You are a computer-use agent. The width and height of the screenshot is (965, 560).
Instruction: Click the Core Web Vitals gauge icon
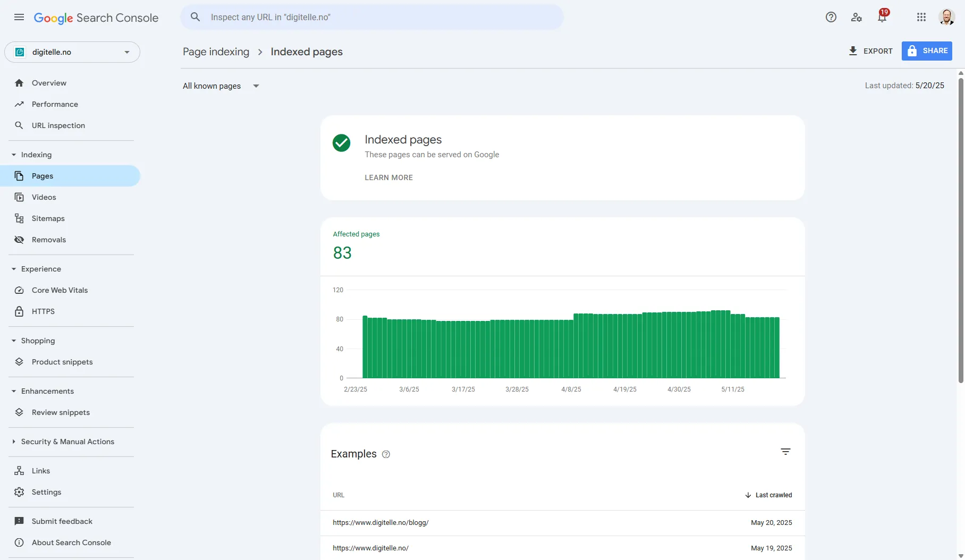click(x=19, y=290)
